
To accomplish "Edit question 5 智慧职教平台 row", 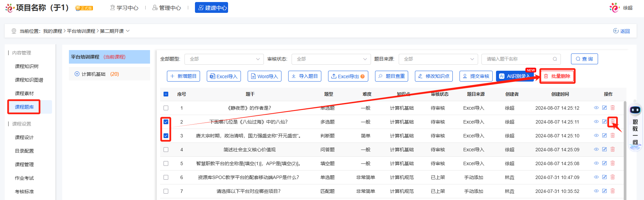I will pos(604,163).
